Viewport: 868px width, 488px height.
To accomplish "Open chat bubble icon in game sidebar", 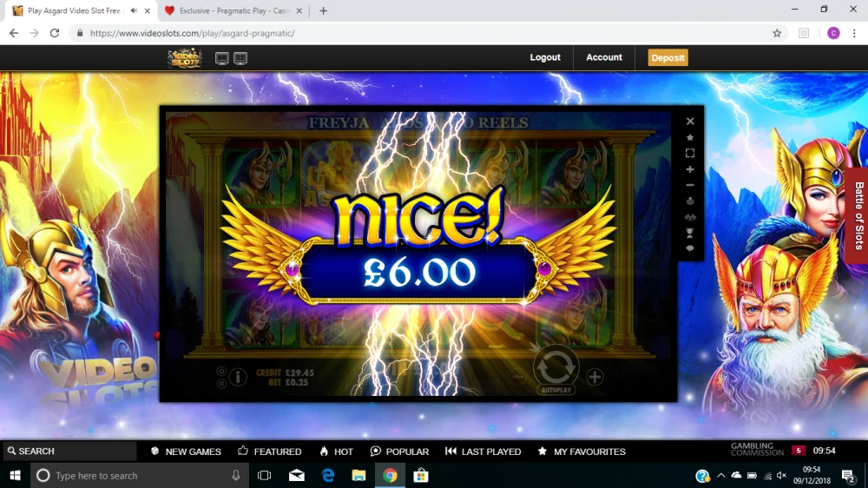I will tap(690, 248).
